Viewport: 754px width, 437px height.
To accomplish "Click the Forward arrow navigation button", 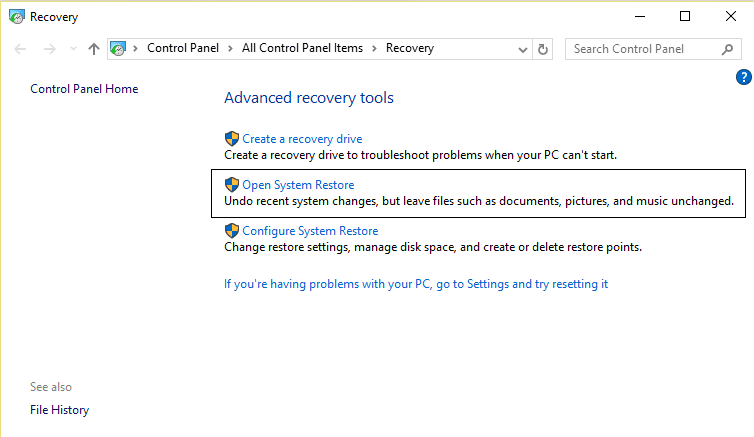I will click(x=50, y=49).
